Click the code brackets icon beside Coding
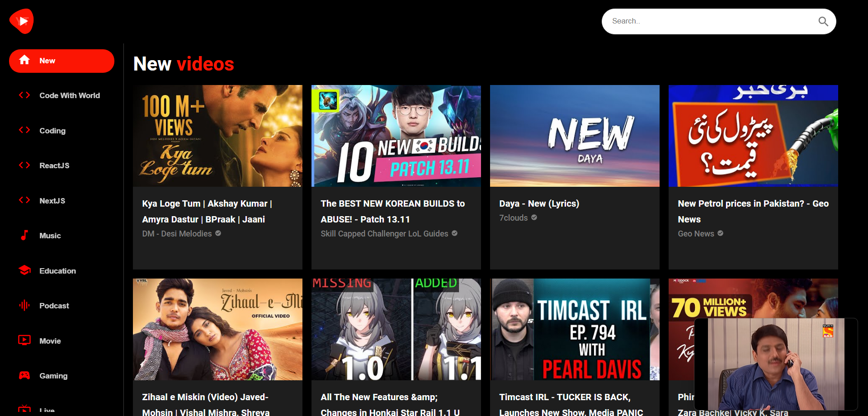Screen dimensions: 868x416 24,130
